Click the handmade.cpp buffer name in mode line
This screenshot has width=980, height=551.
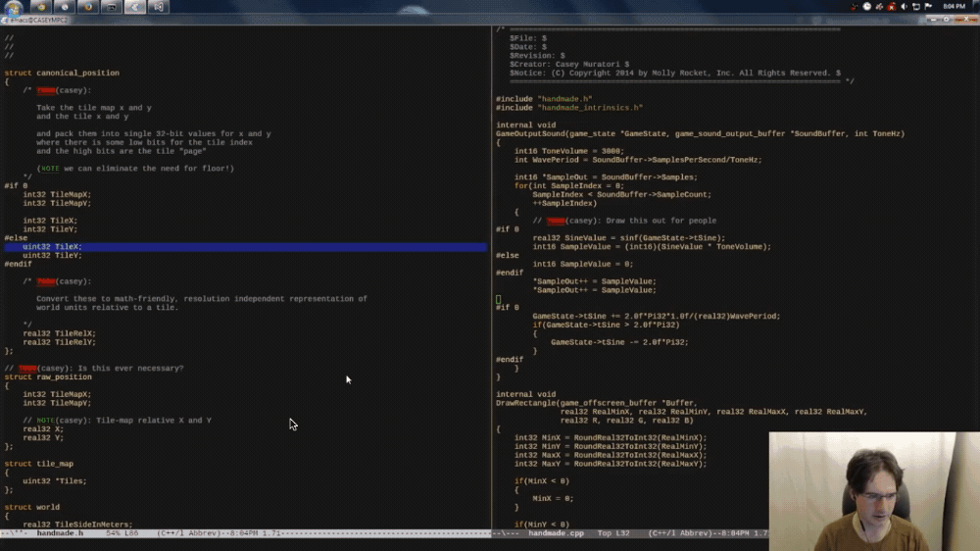click(x=556, y=533)
